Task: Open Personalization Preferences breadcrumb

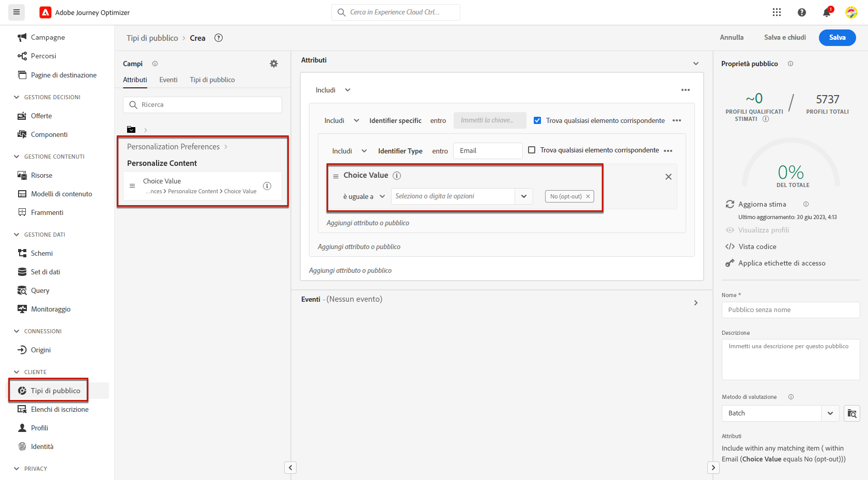Action: coord(173,147)
